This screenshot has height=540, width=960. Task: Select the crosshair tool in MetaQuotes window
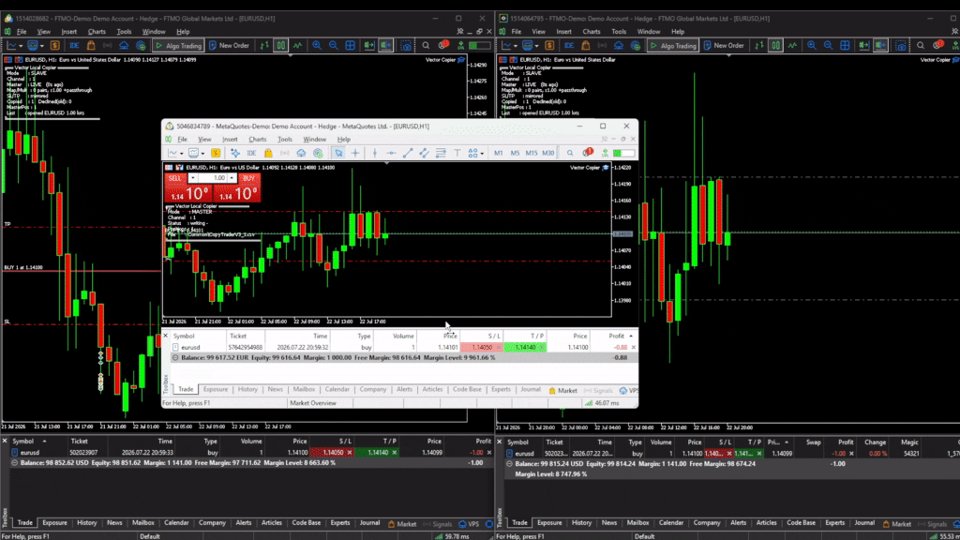click(355, 153)
